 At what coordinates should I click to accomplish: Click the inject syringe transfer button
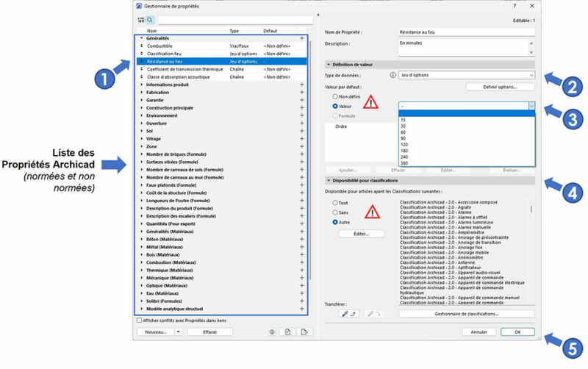373,314
